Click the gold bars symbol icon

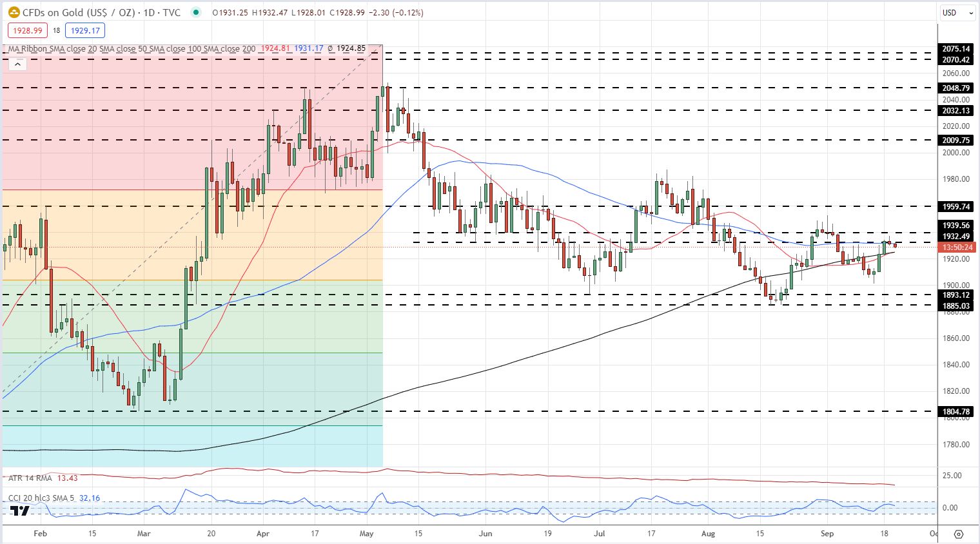13,12
